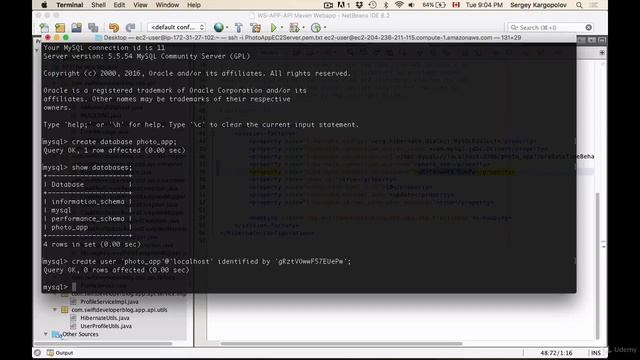Click the Dropbox menu bar icon
This screenshot has height=360, width=640.
(359, 5)
